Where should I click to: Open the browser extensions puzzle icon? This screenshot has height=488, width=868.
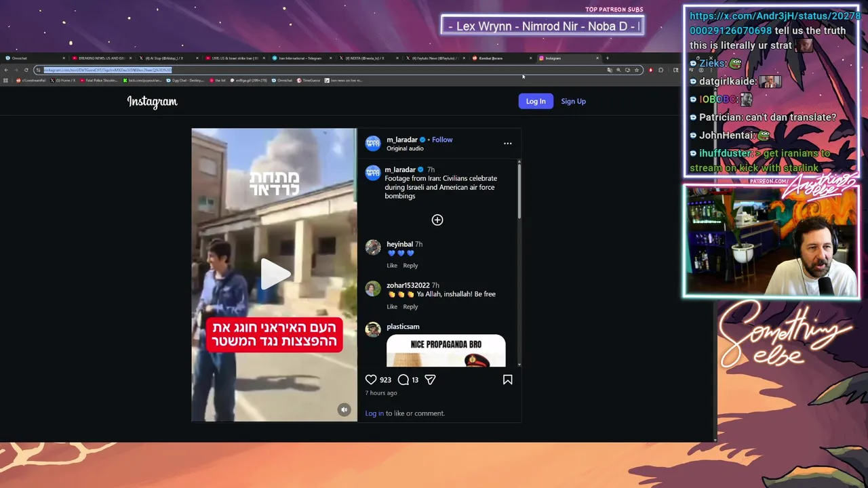coord(661,70)
